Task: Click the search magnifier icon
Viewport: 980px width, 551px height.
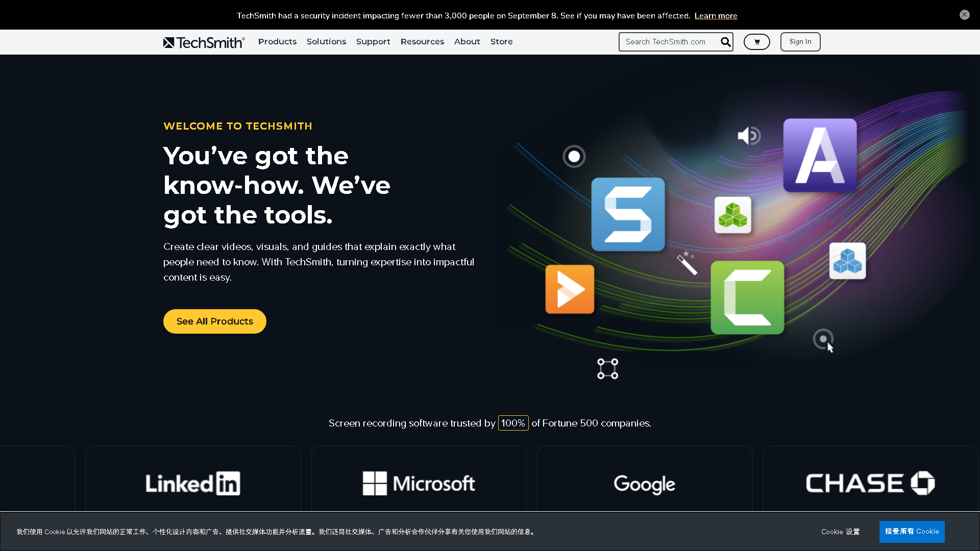Action: point(725,42)
